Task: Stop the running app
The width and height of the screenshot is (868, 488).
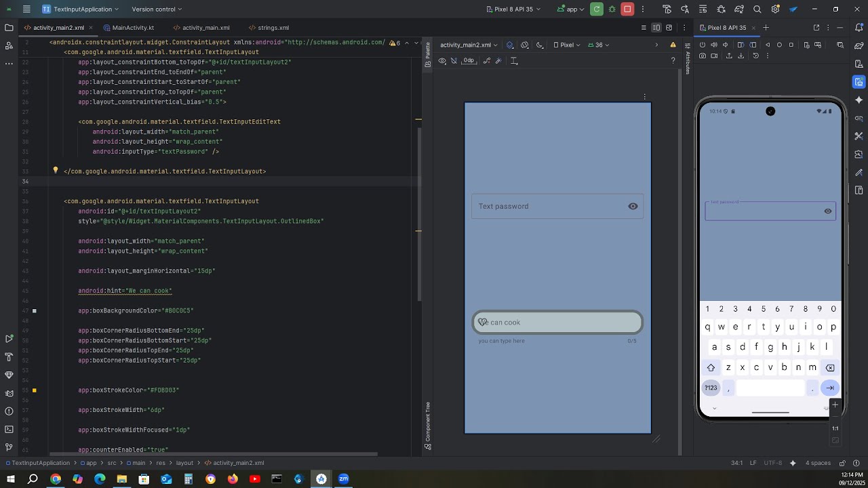Action: [x=628, y=9]
